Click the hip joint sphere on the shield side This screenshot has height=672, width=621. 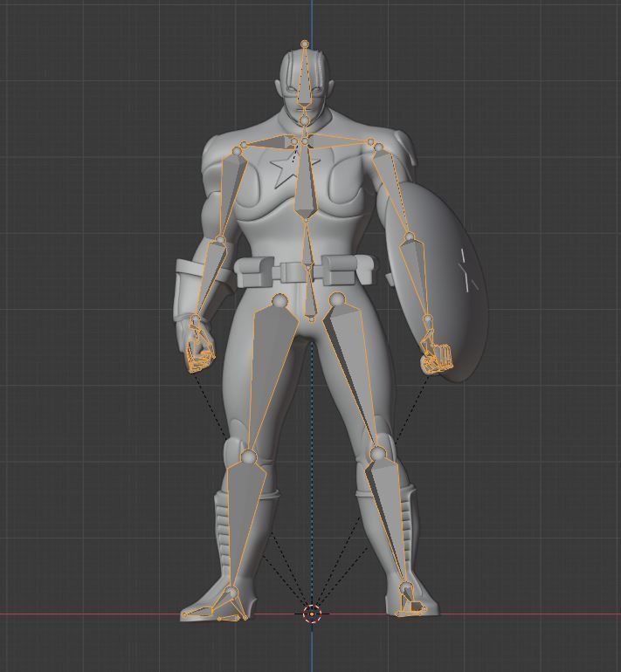(337, 298)
